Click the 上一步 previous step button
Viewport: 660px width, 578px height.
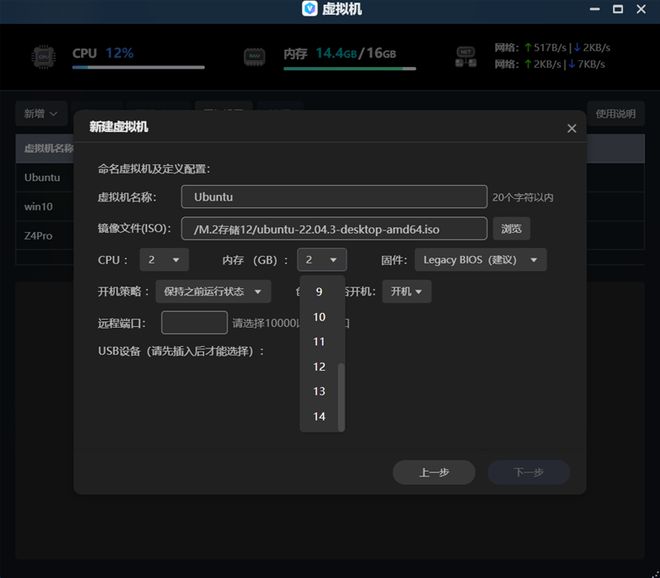click(434, 472)
